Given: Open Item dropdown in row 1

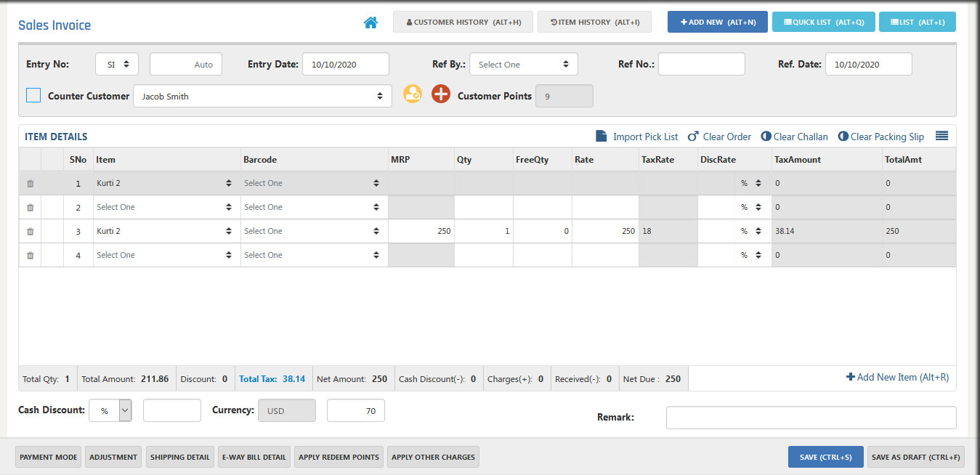Looking at the screenshot, I should click(167, 183).
